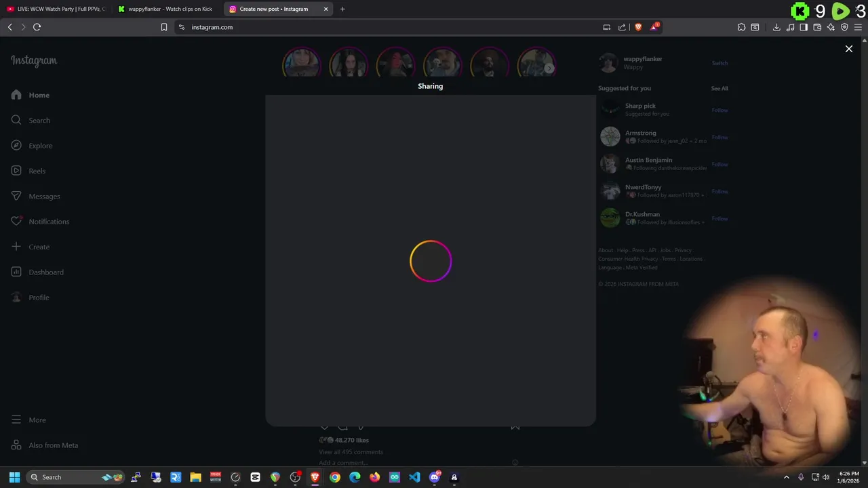
Task: Go back in browser history
Action: pos(9,27)
